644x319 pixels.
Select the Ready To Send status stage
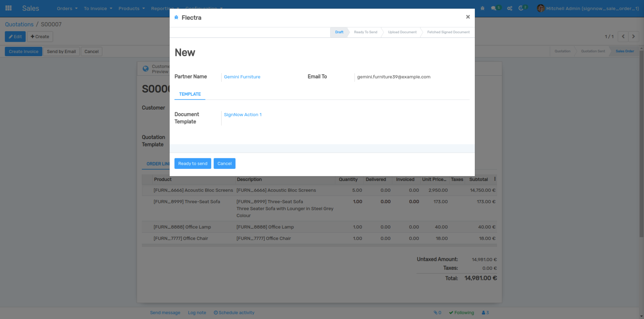click(365, 32)
